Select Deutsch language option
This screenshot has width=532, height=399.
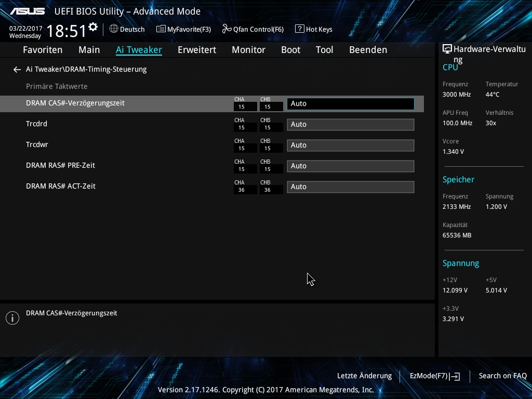(132, 30)
